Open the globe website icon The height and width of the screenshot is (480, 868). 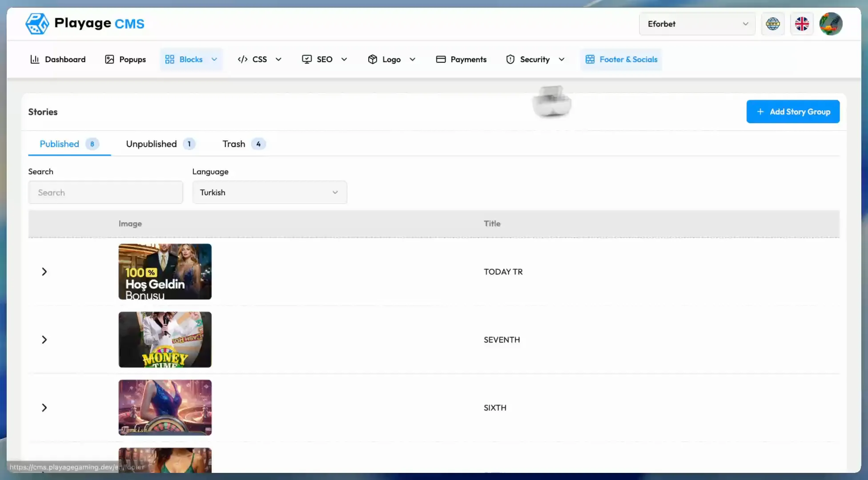(773, 24)
